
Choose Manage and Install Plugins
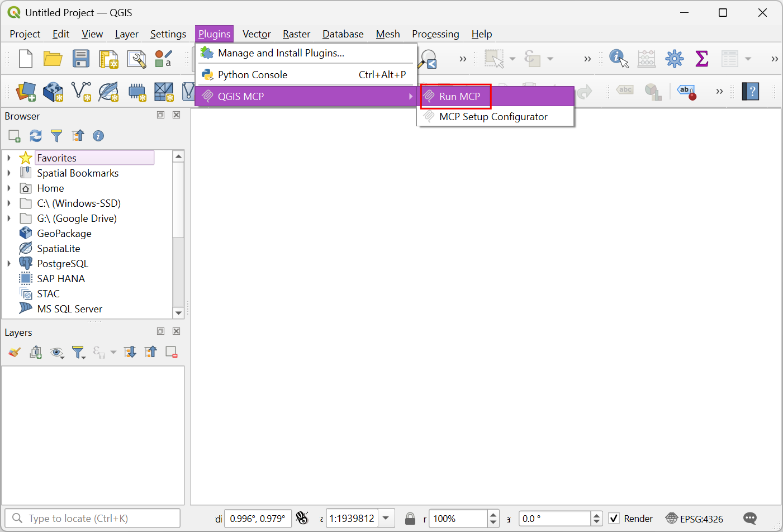point(306,53)
